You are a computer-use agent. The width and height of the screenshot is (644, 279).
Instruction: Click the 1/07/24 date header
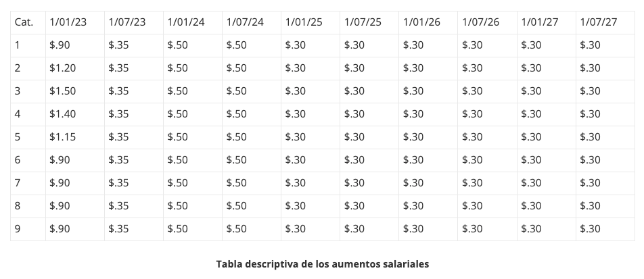[x=252, y=22]
